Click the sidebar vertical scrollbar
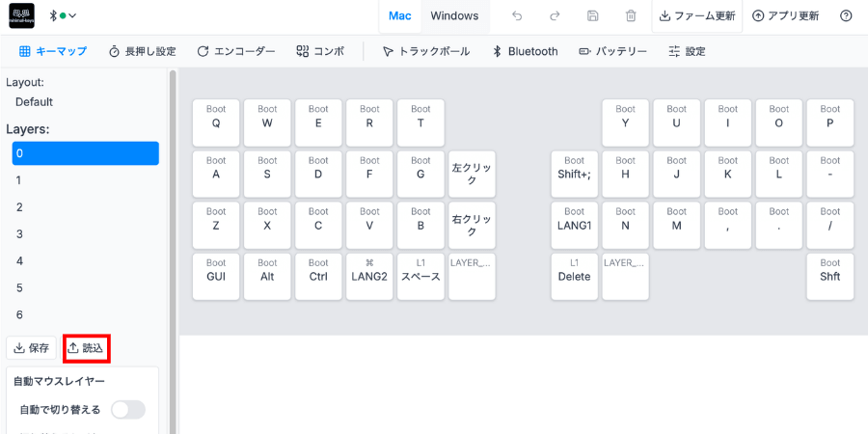The width and height of the screenshot is (868, 434). tap(173, 249)
